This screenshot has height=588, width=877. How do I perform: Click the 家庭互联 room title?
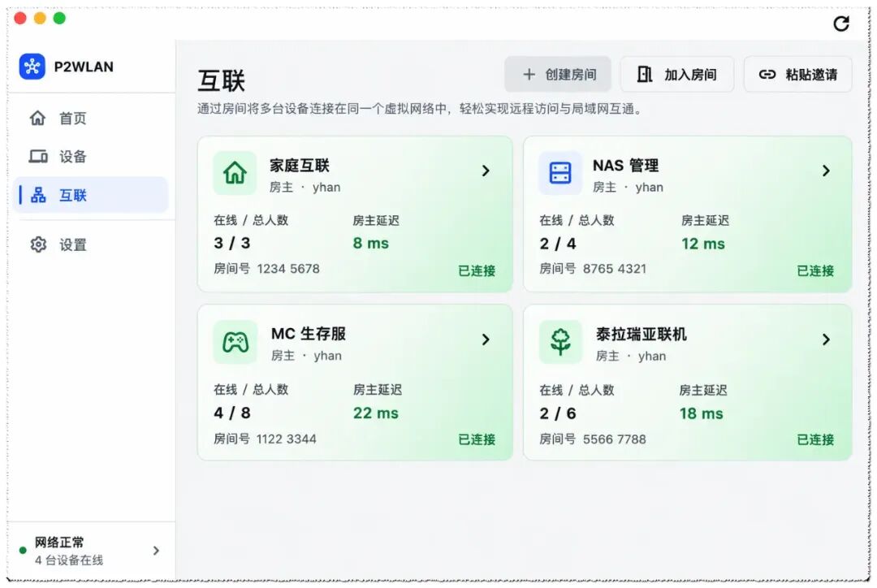click(x=299, y=166)
